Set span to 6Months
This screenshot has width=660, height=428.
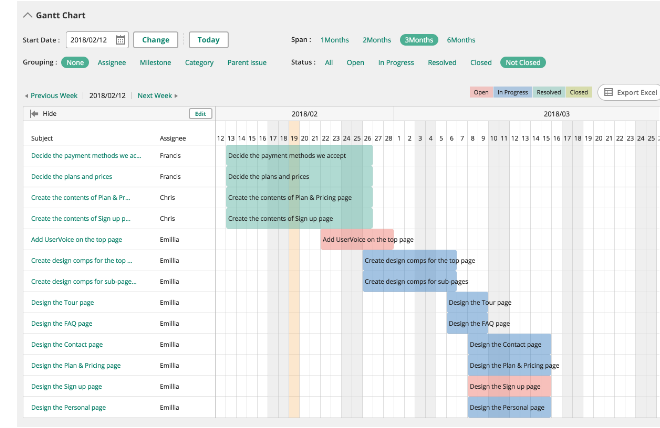[x=461, y=40]
